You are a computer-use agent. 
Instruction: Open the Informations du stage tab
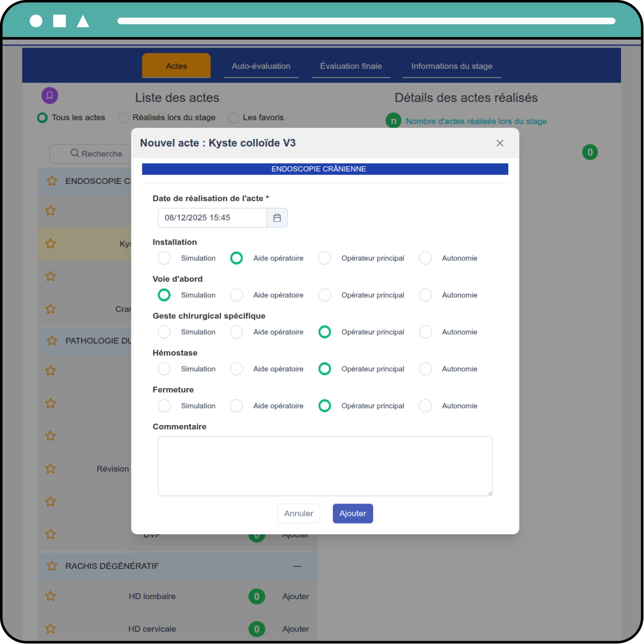452,66
